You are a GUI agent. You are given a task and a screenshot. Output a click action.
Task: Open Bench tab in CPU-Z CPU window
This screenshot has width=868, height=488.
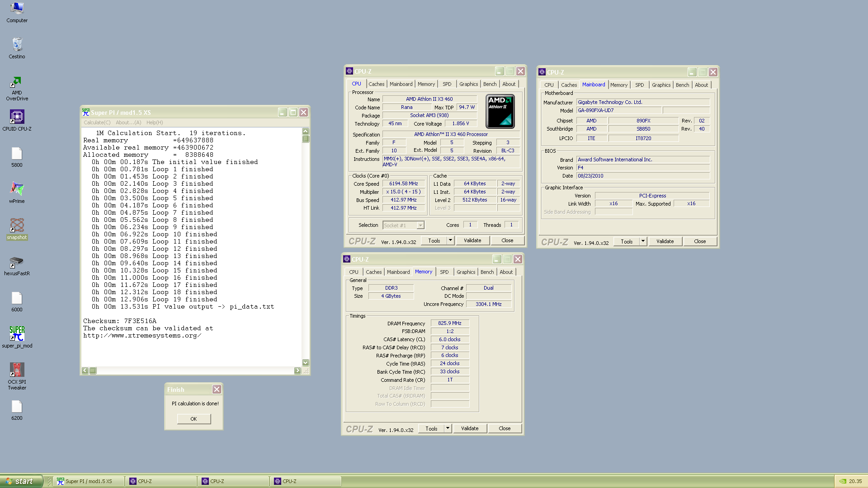490,84
